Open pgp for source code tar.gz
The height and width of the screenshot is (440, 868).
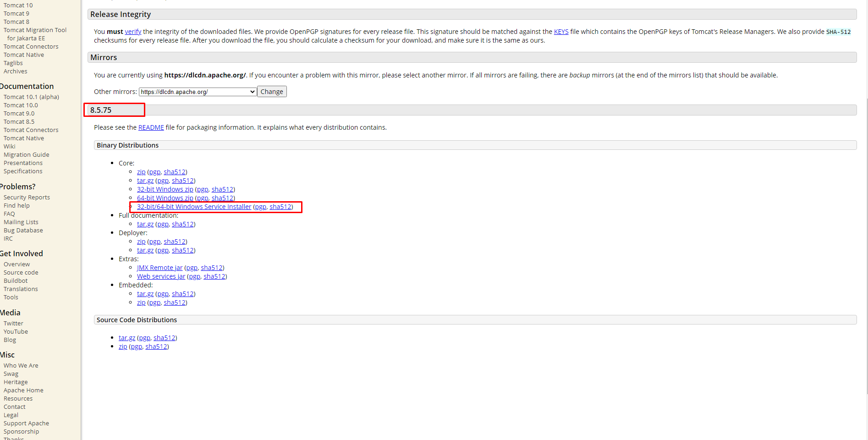(x=144, y=338)
